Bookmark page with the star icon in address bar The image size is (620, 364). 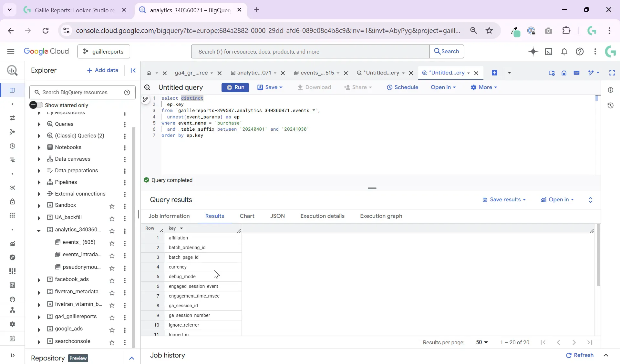[489, 31]
